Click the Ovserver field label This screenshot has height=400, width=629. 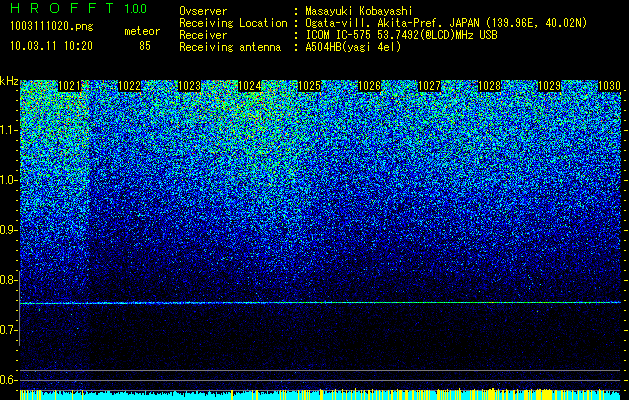[203, 12]
